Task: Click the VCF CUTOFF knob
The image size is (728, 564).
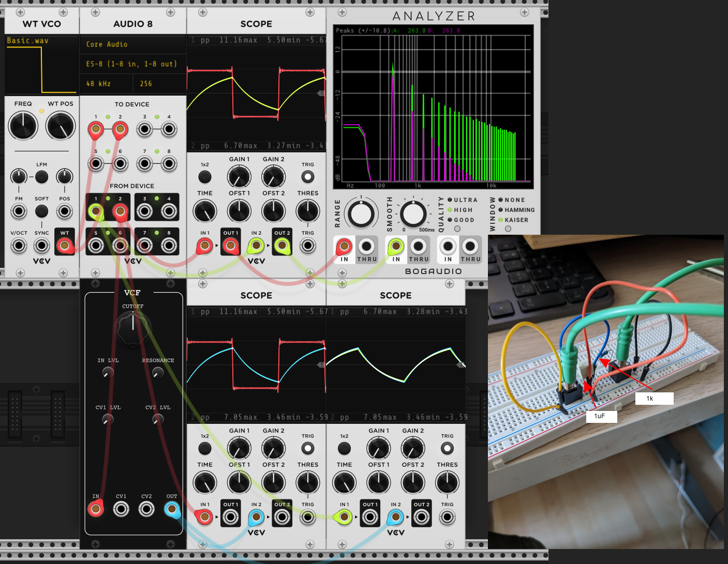Action: (x=133, y=327)
